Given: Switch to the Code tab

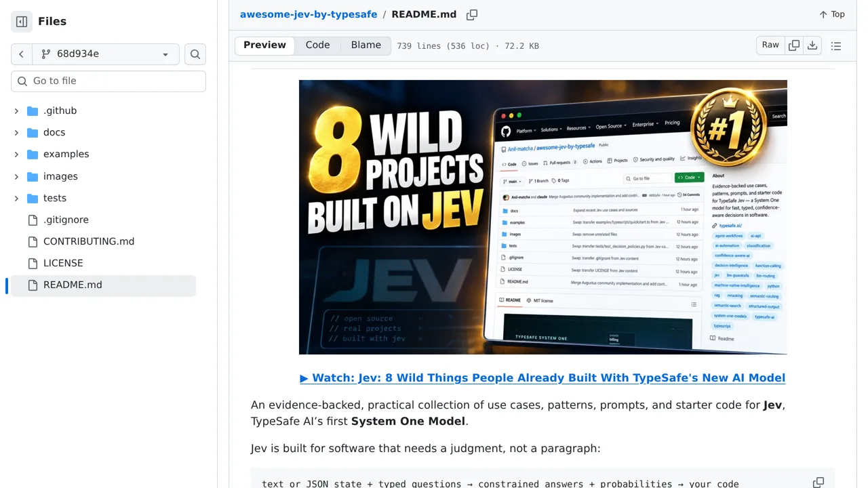Looking at the screenshot, I should click(x=317, y=45).
